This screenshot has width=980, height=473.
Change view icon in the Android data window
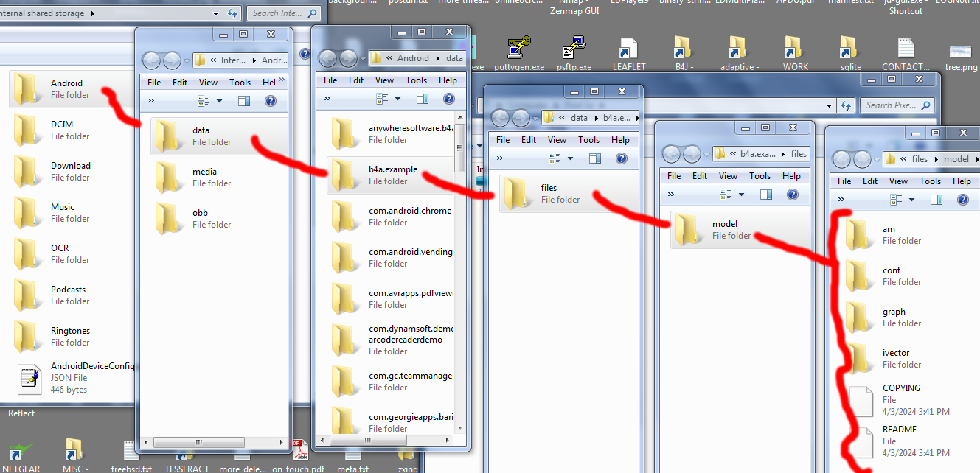coord(382,99)
